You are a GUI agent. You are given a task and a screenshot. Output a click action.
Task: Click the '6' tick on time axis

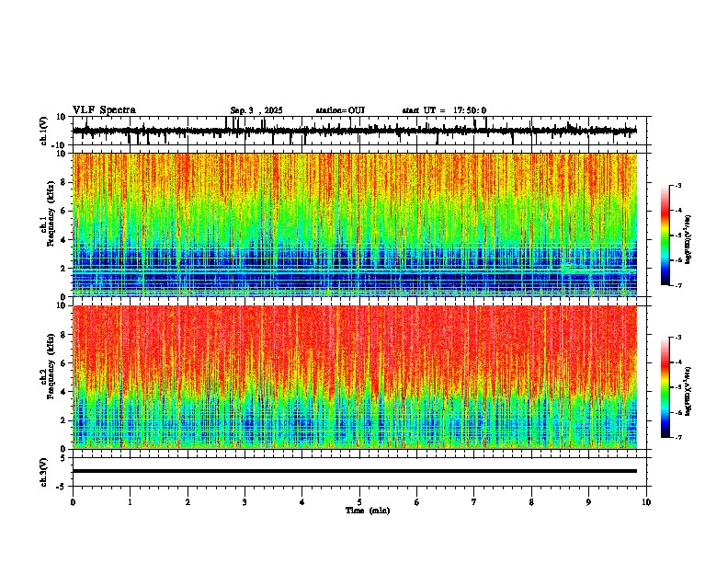pyautogui.click(x=417, y=502)
